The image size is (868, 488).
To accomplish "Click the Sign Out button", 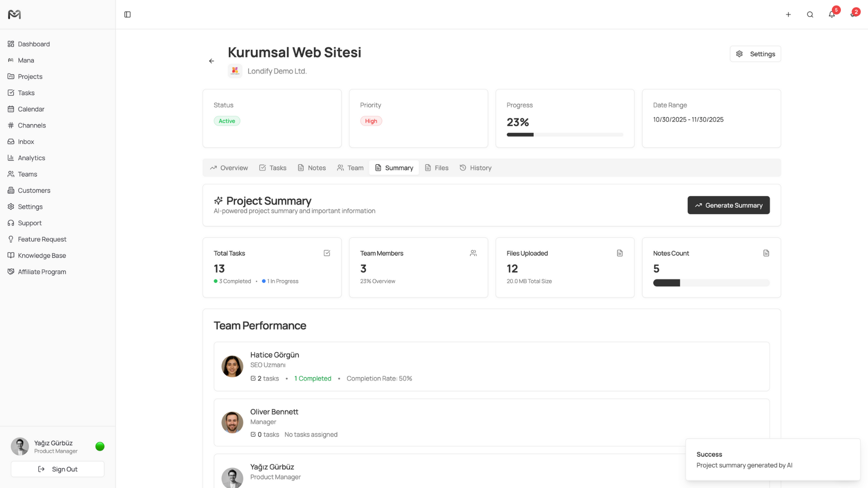I will [x=57, y=469].
